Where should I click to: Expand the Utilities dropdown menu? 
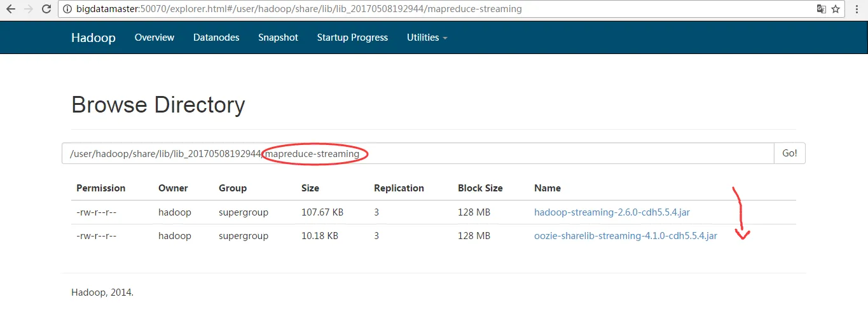pyautogui.click(x=427, y=38)
